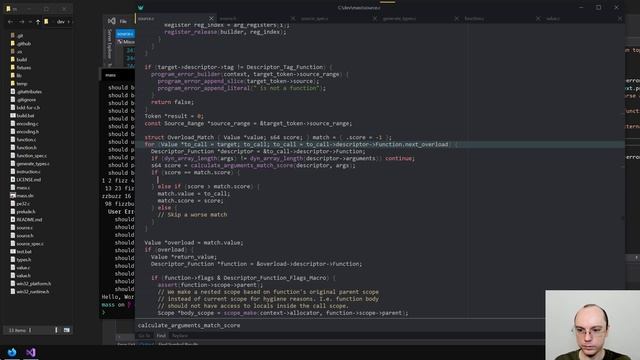Close the source_spec.c editor tab
The height and width of the screenshot is (360, 640).
point(374,18)
